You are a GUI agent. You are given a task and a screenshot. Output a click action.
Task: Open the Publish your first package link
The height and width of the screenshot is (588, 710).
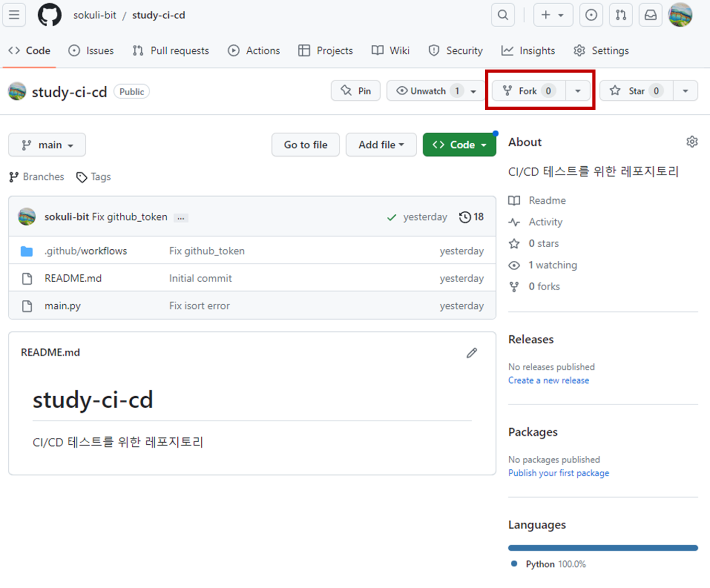coord(558,472)
